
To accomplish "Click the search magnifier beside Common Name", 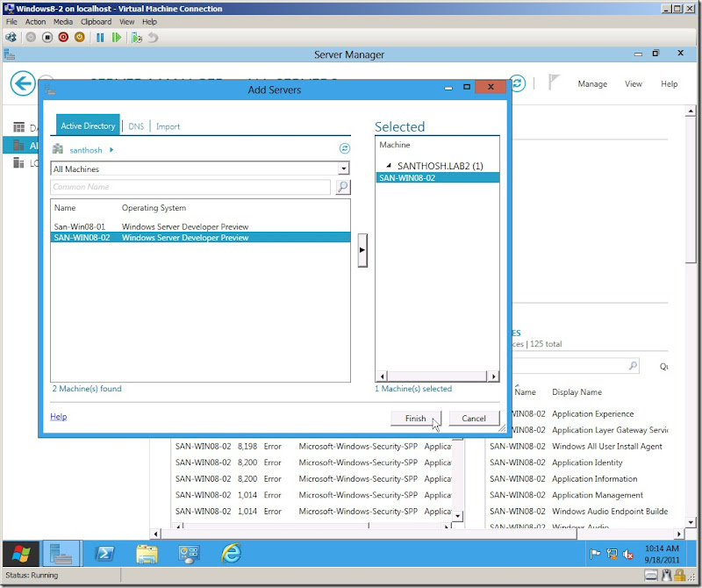I will [342, 187].
